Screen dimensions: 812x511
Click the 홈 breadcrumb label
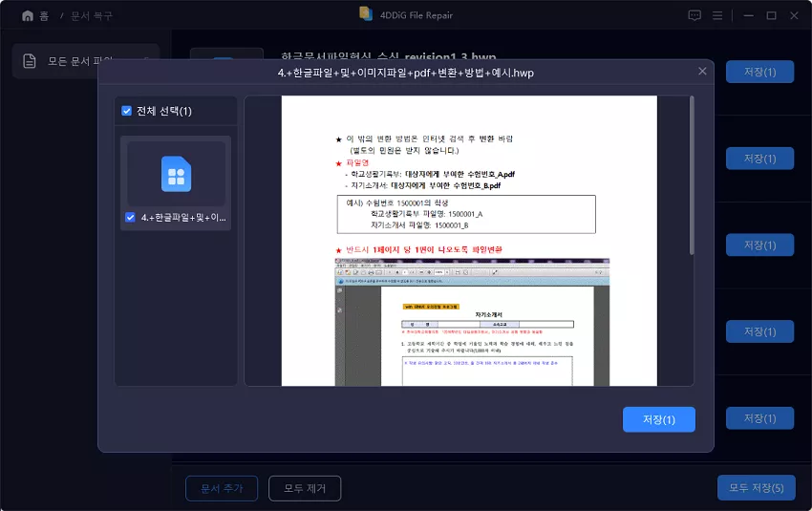(44, 16)
